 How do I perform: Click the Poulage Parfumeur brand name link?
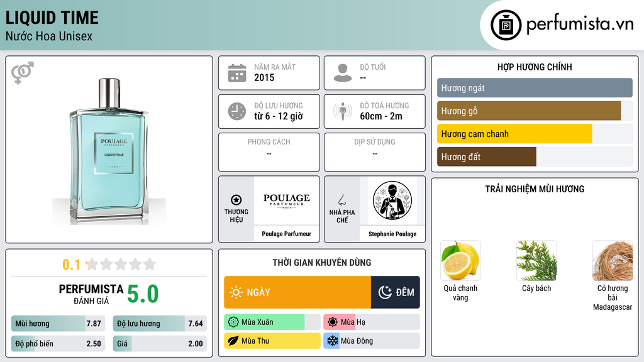(286, 234)
